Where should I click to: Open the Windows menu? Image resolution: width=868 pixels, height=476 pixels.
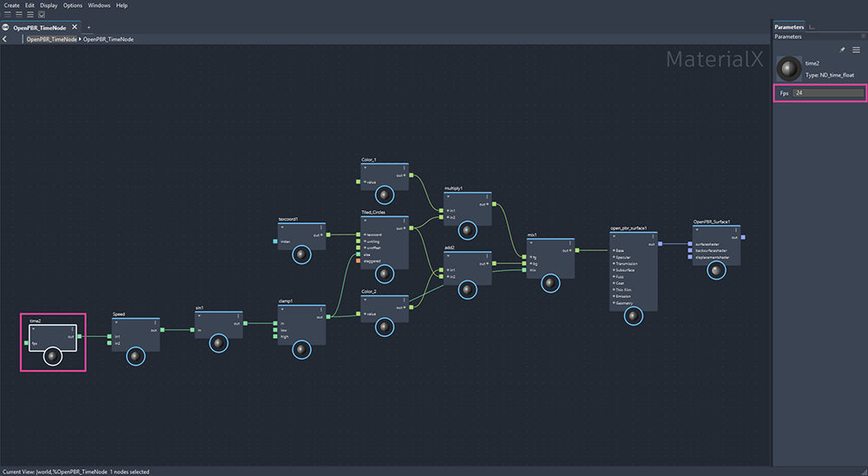coord(99,5)
